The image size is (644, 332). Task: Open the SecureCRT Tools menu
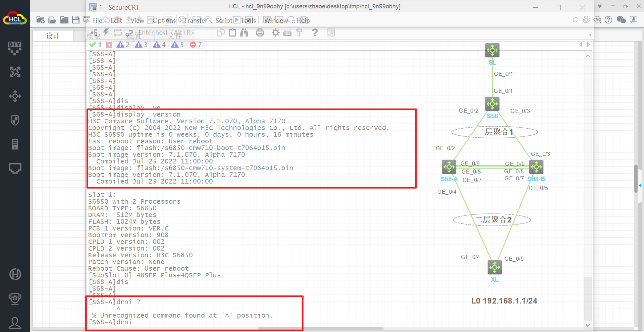pos(248,20)
